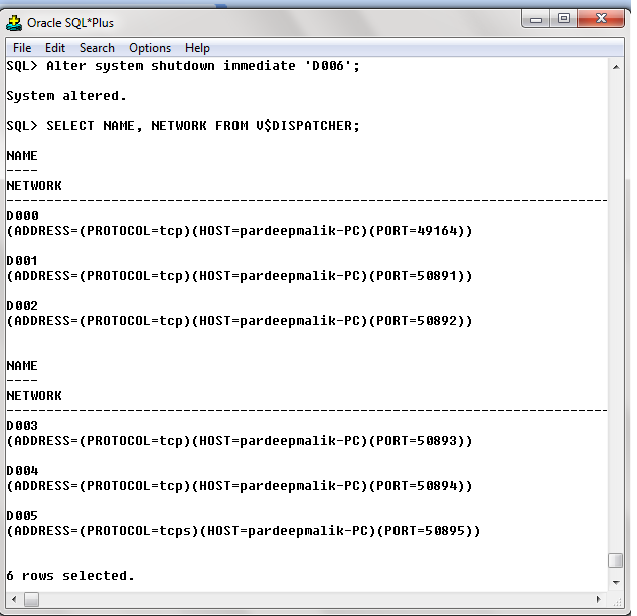
Task: Click the dispatcher name D000
Action: pos(22,216)
